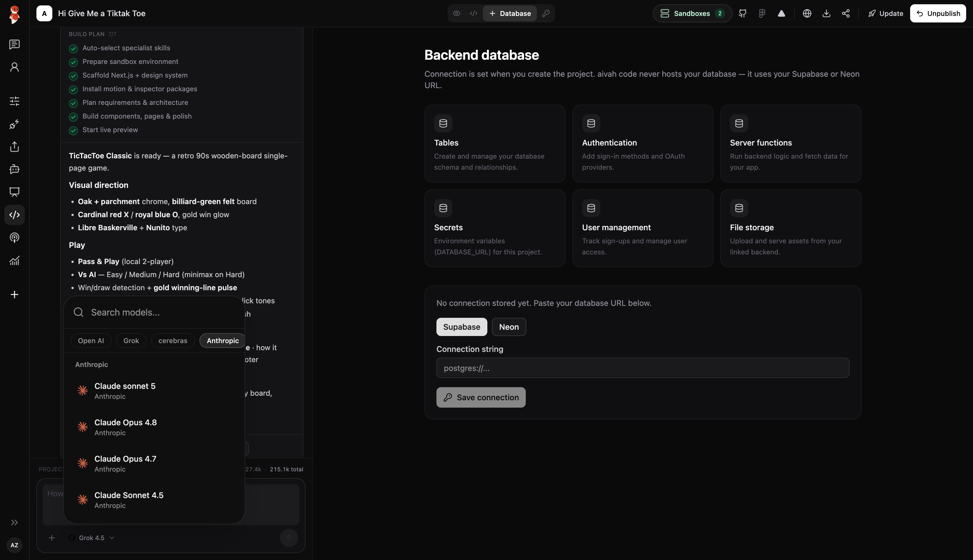Image resolution: width=973 pixels, height=560 pixels.
Task: Open the key secrets tab
Action: [x=546, y=13]
